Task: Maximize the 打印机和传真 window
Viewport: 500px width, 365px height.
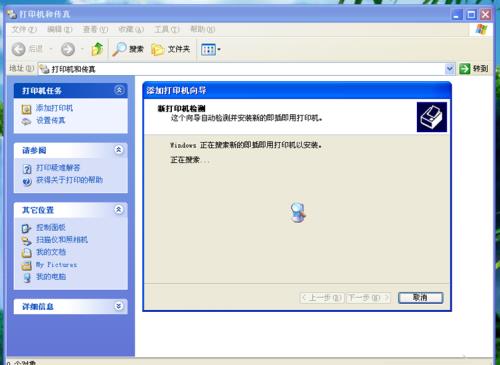Action: click(x=471, y=14)
